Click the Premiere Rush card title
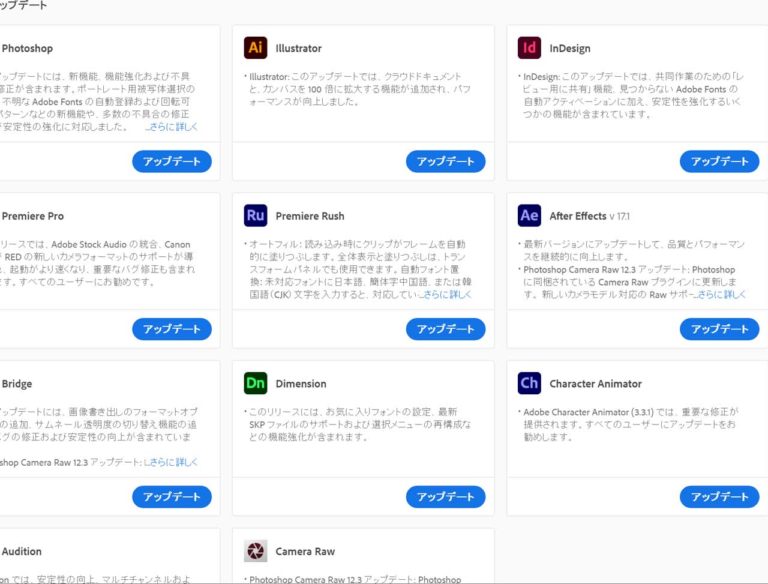The image size is (768, 584). (x=310, y=216)
